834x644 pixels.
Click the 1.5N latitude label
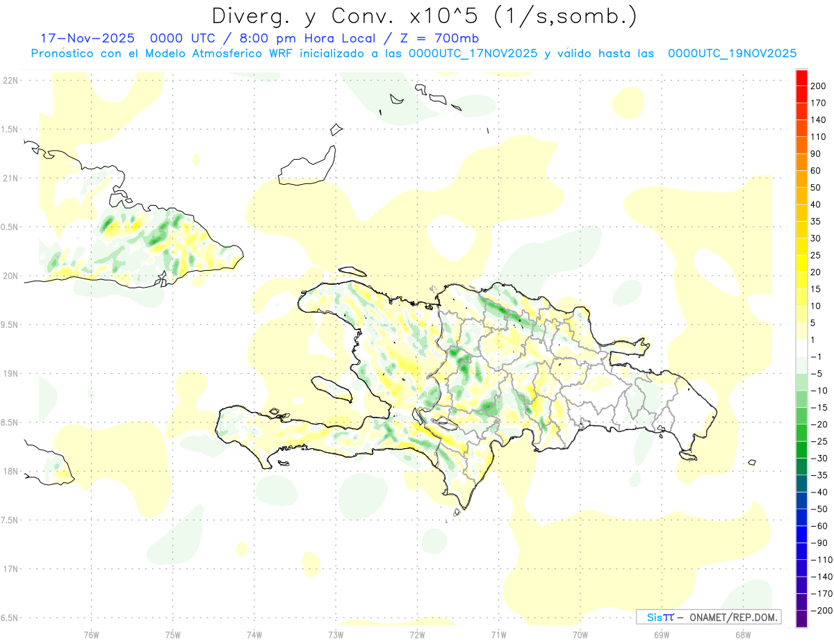point(10,129)
